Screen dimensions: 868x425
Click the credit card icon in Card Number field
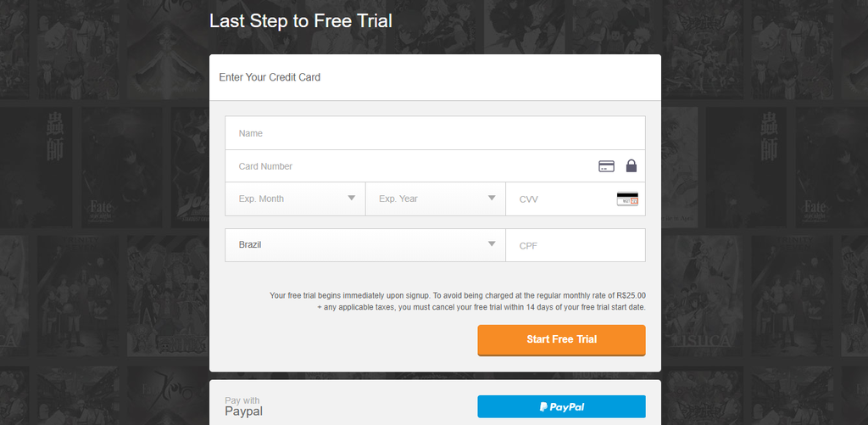coord(606,166)
